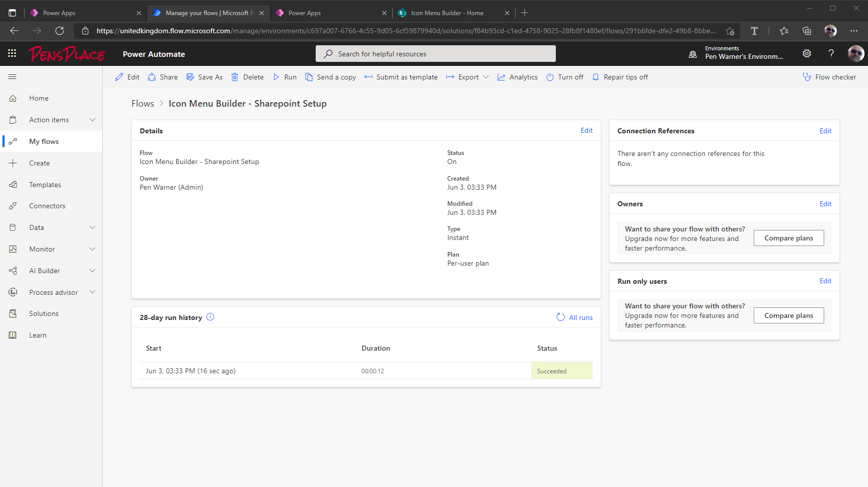The width and height of the screenshot is (868, 487).
Task: Go back with the browser back arrow
Action: tap(14, 31)
